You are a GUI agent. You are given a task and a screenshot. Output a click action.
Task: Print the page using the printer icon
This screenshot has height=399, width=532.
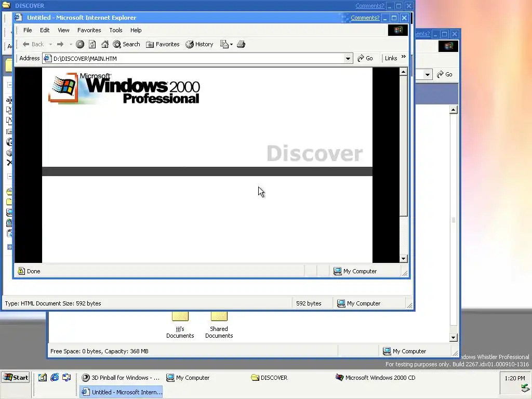pos(241,44)
